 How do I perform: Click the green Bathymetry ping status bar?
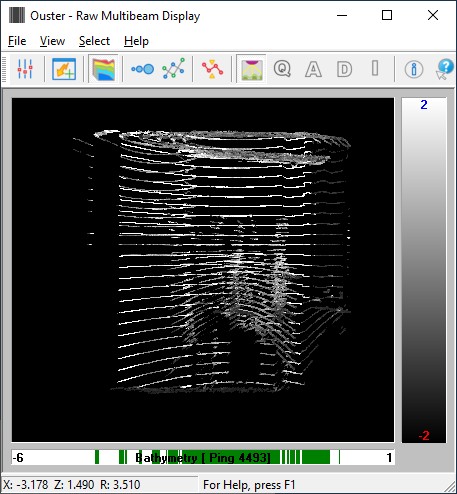(x=203, y=457)
